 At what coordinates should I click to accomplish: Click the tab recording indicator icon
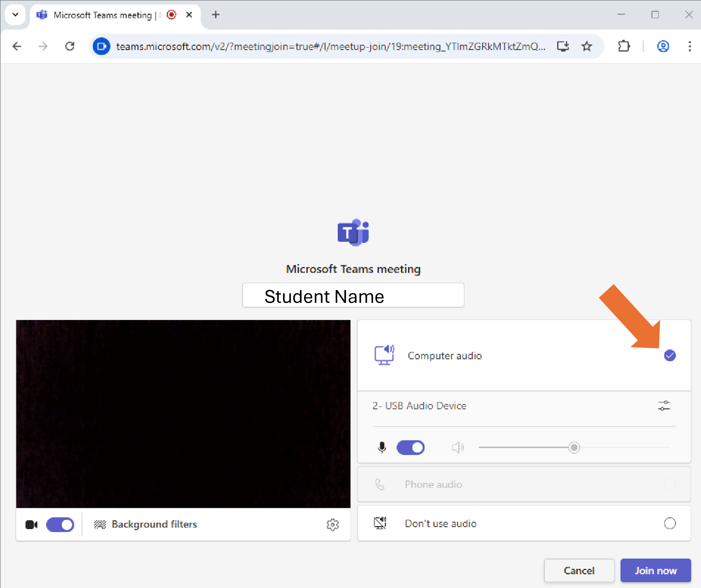pyautogui.click(x=171, y=15)
